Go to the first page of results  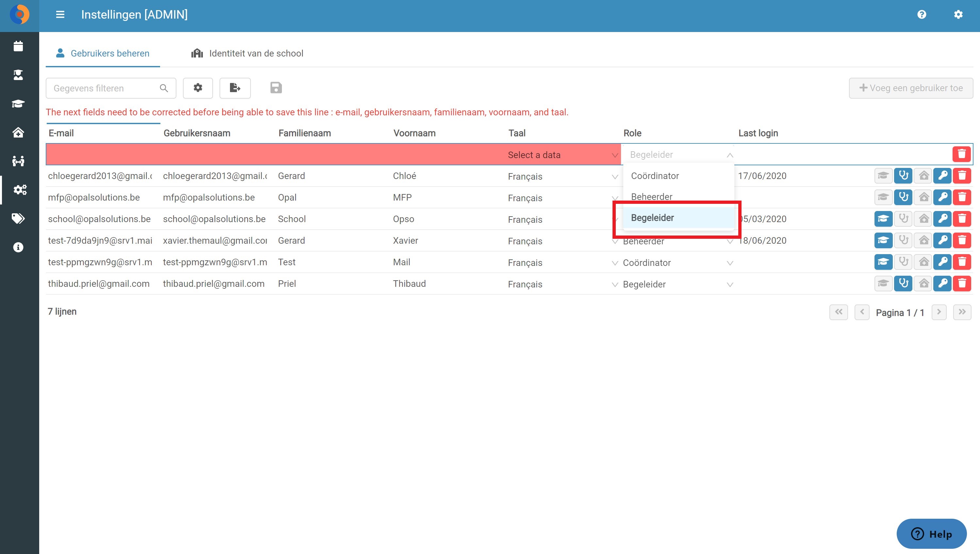click(839, 312)
